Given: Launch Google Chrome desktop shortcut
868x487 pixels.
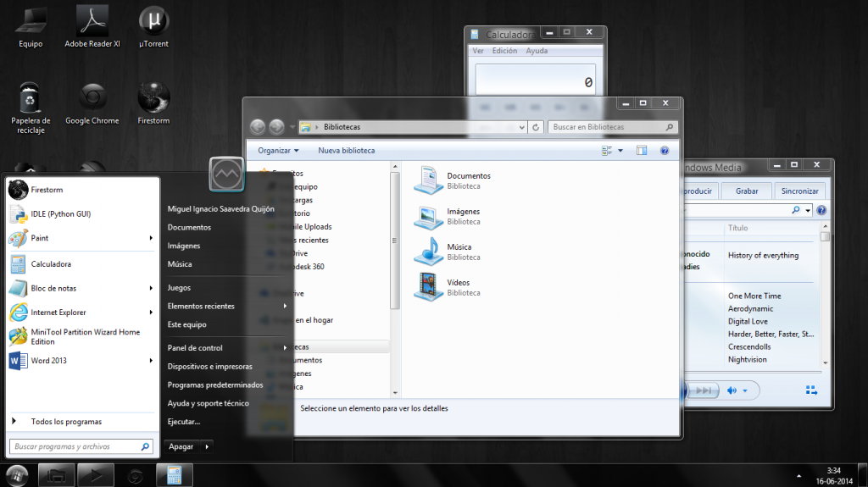Looking at the screenshot, I should (x=92, y=103).
